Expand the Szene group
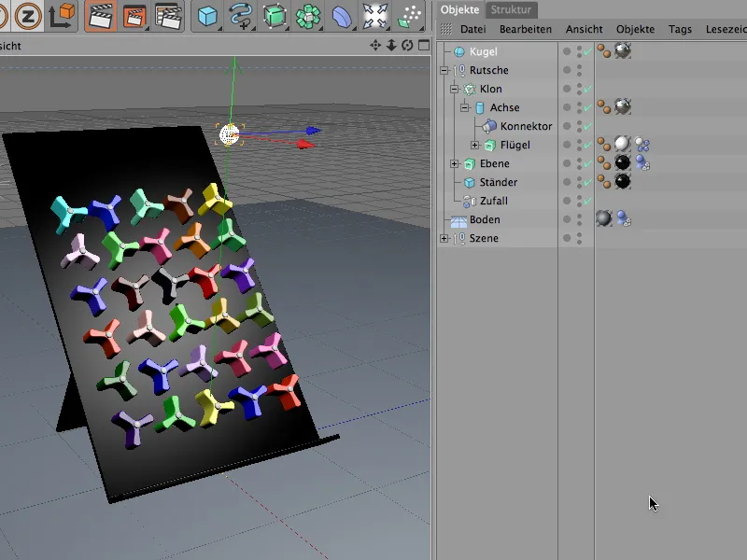 tap(444, 238)
